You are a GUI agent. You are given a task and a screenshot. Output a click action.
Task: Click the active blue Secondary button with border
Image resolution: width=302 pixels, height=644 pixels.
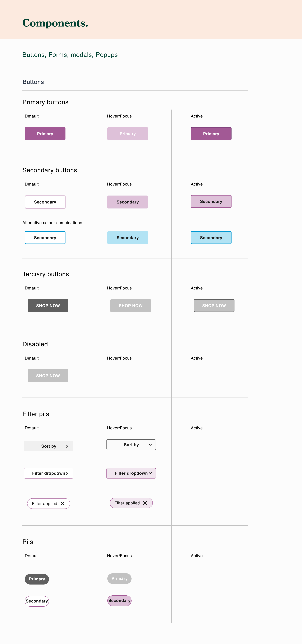211,237
